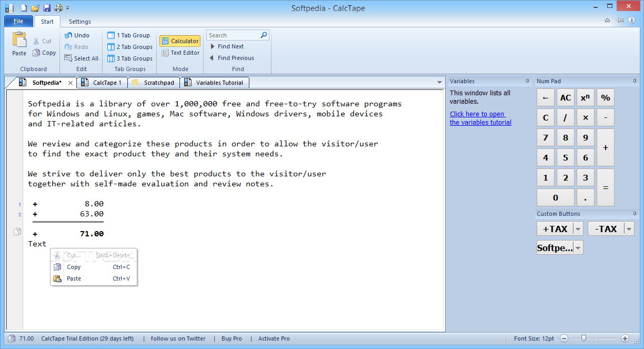This screenshot has width=644, height=349.
Task: Click the Buy Pro link
Action: click(x=232, y=338)
